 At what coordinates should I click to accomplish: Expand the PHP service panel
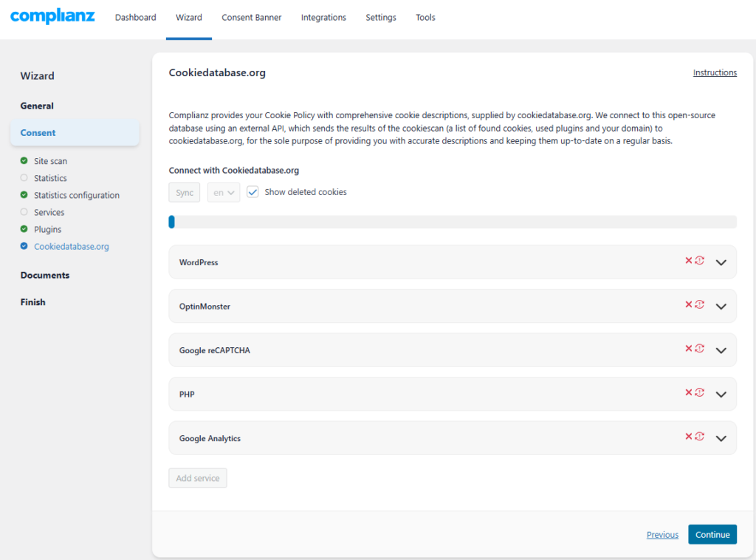click(x=721, y=394)
